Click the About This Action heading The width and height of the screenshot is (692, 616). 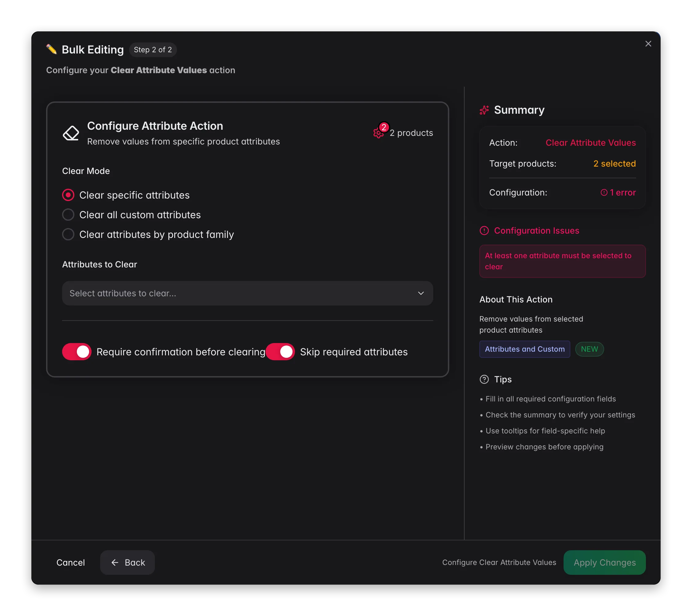coord(516,299)
